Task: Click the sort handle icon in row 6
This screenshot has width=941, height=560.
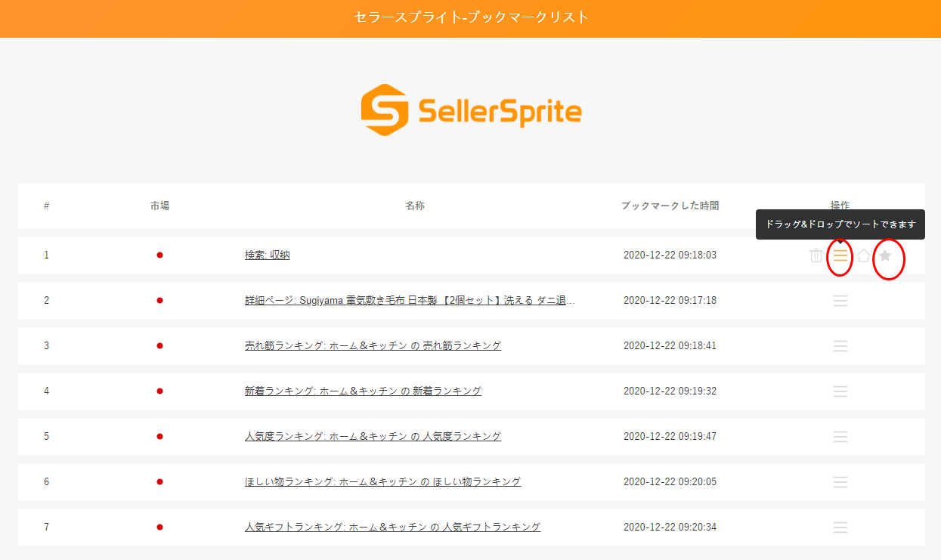Action: click(x=840, y=482)
